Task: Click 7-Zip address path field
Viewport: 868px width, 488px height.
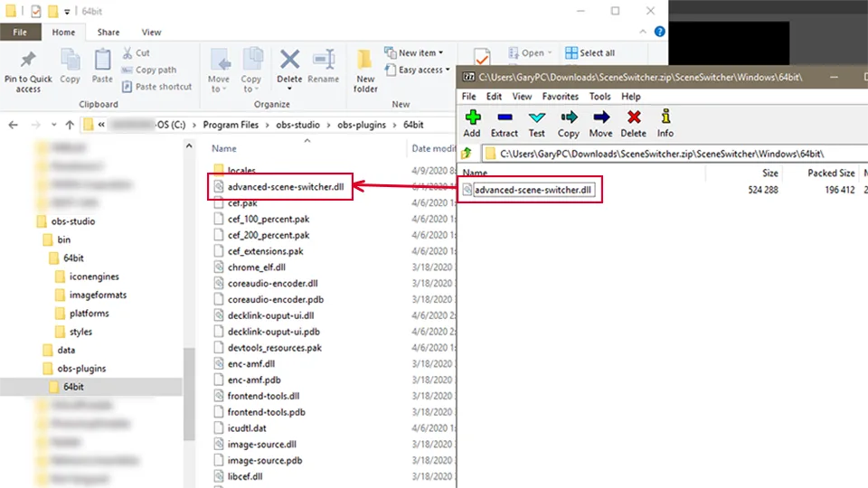Action: 675,154
